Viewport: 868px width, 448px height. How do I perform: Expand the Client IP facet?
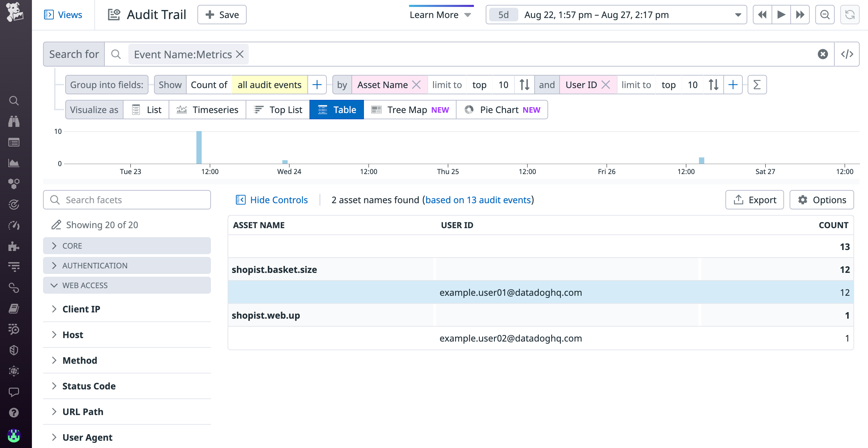81,309
